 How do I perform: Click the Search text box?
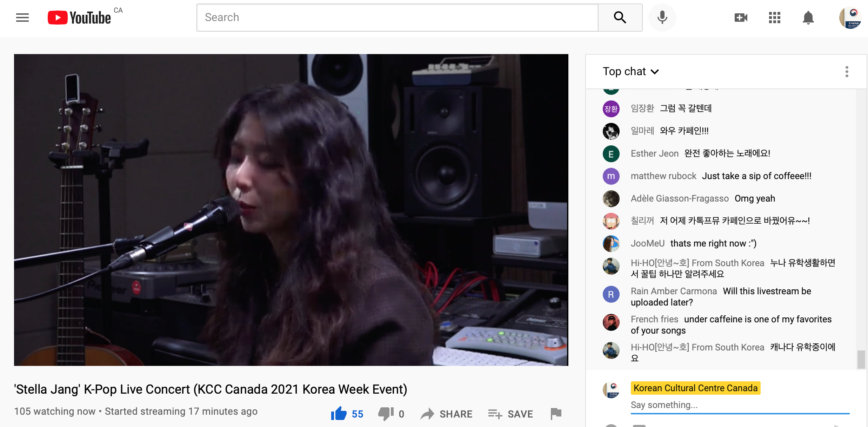[x=398, y=18]
